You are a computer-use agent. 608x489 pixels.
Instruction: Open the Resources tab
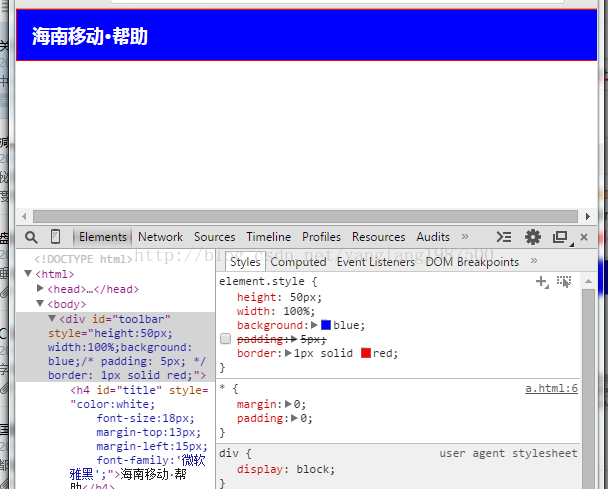378,237
